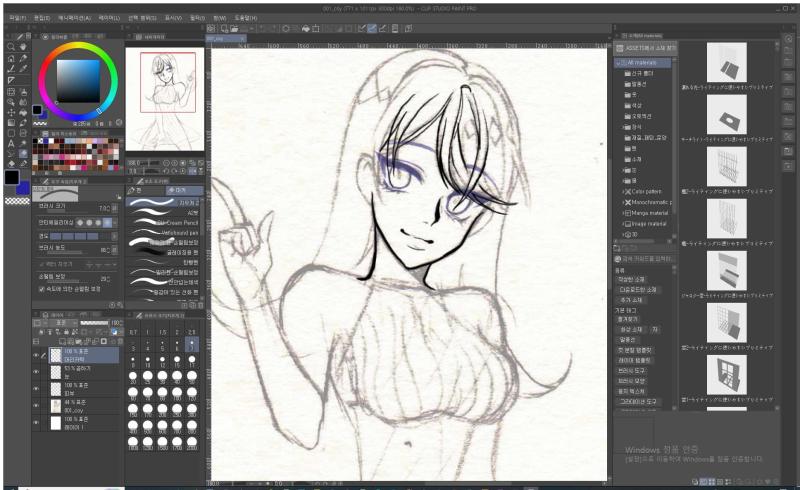Click the Create layer mask icon
Image resolution: width=800 pixels, height=490 pixels.
pyautogui.click(x=104, y=341)
